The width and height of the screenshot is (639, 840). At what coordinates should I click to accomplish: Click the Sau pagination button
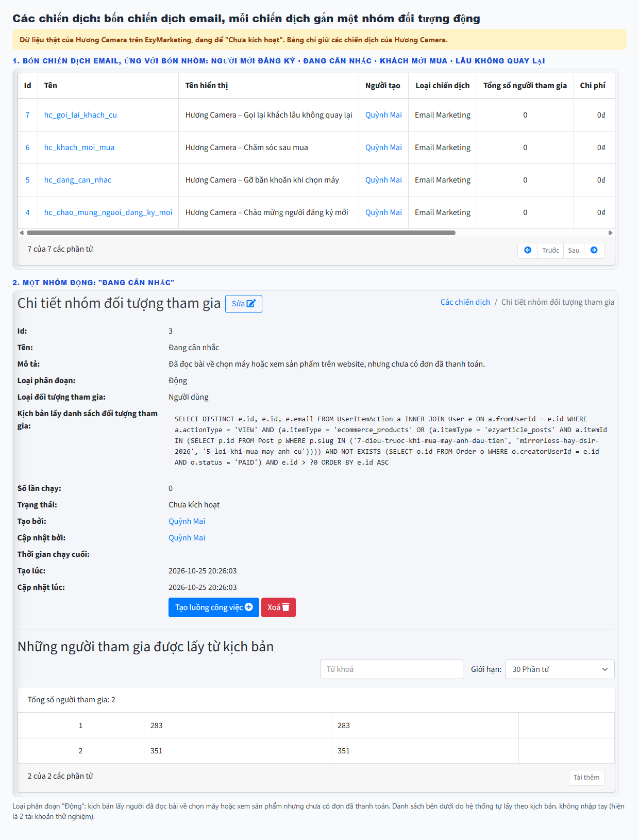[x=574, y=250]
